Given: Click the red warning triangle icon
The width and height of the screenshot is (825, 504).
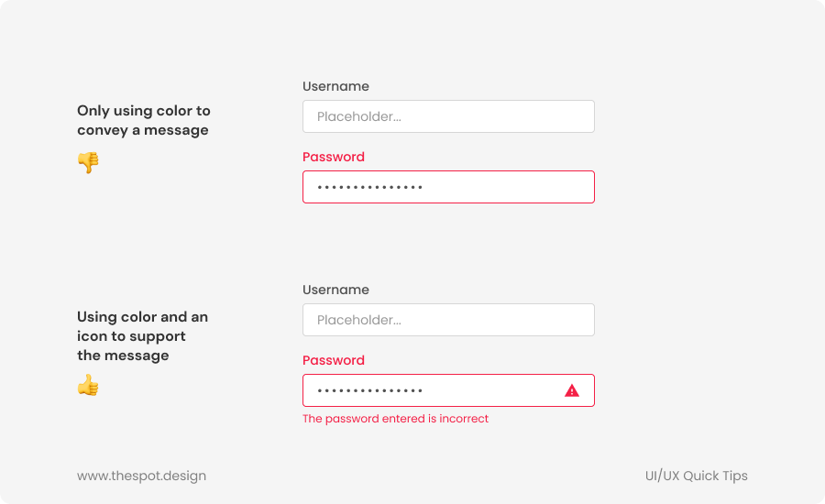Looking at the screenshot, I should pos(572,390).
